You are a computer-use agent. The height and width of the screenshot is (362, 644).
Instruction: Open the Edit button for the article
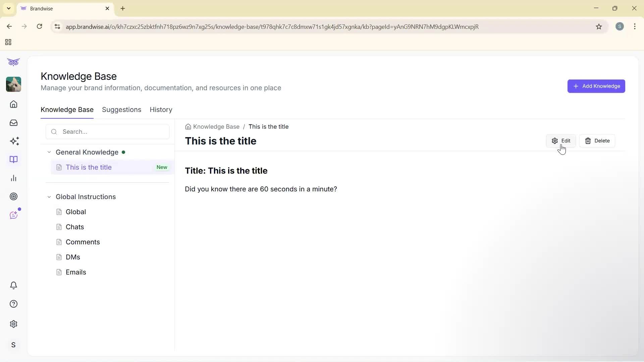tap(561, 140)
